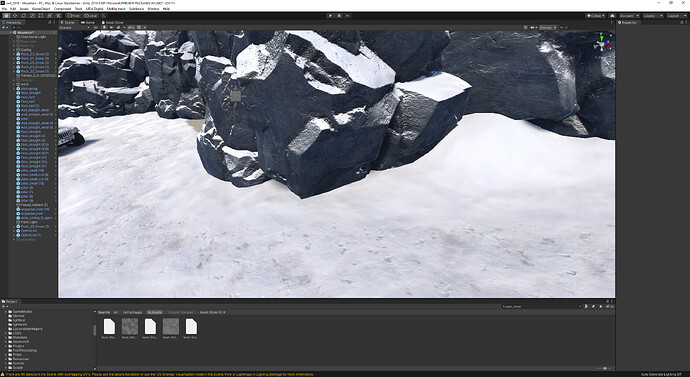The width and height of the screenshot is (690, 377).
Task: Expand the Resources folder
Action: click(6, 359)
